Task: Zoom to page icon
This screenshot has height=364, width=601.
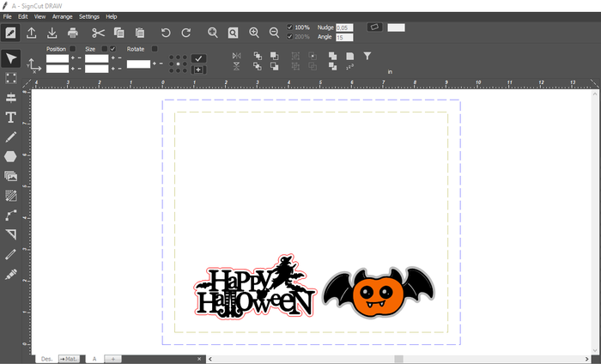Action: click(233, 33)
